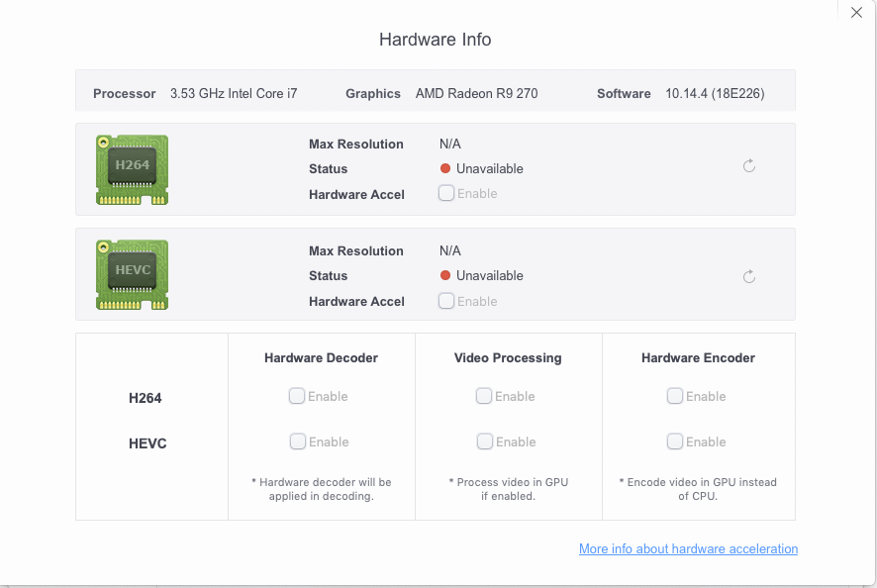Click the 'Unavailable' status in HEVC panel
Screen dimensions: 877x588
(489, 275)
